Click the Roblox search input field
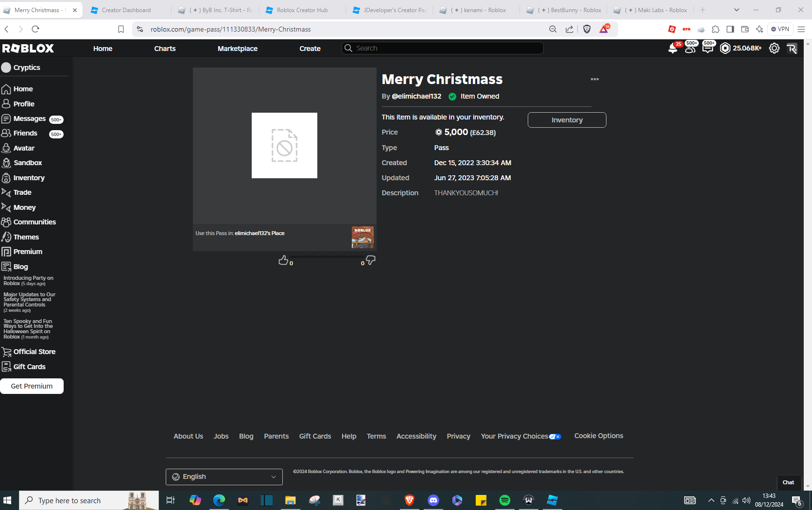812x510 pixels. pyautogui.click(x=443, y=48)
